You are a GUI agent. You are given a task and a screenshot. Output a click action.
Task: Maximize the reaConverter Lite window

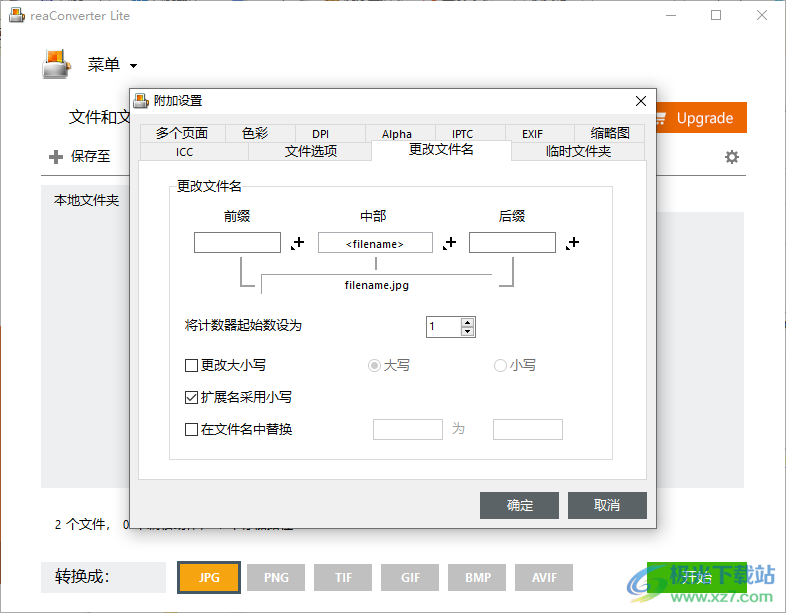tap(716, 16)
